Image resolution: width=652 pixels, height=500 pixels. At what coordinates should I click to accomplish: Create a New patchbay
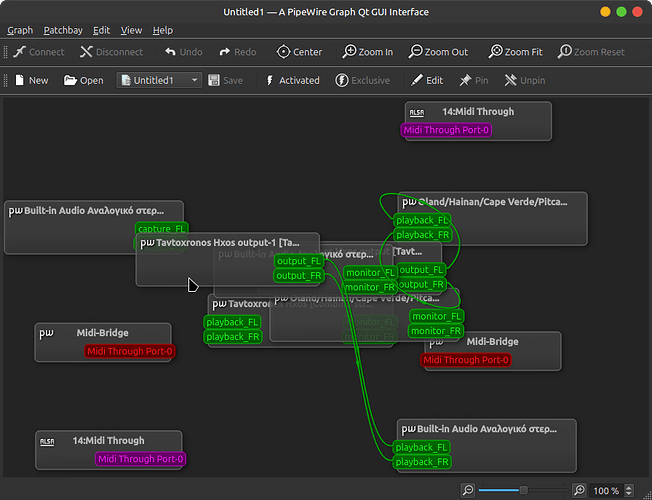(32, 80)
